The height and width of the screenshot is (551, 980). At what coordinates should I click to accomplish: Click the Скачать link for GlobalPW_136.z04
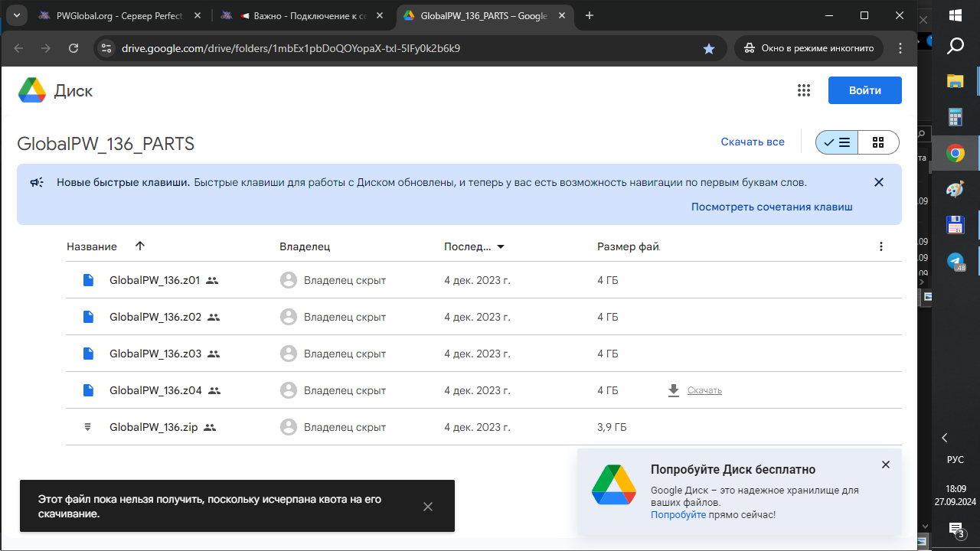[704, 390]
